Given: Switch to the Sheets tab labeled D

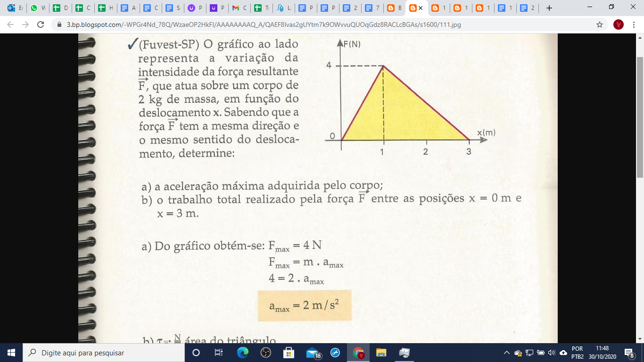Looking at the screenshot, I should [60, 8].
